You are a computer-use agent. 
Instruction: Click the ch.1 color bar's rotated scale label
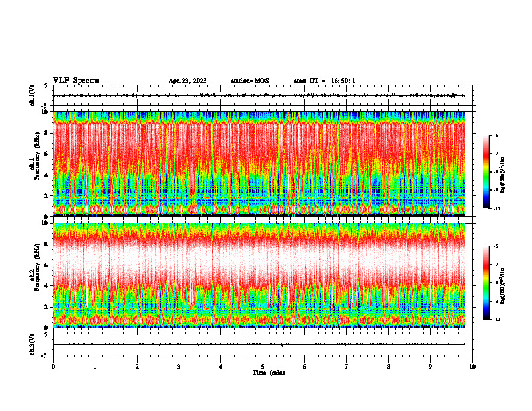click(503, 175)
